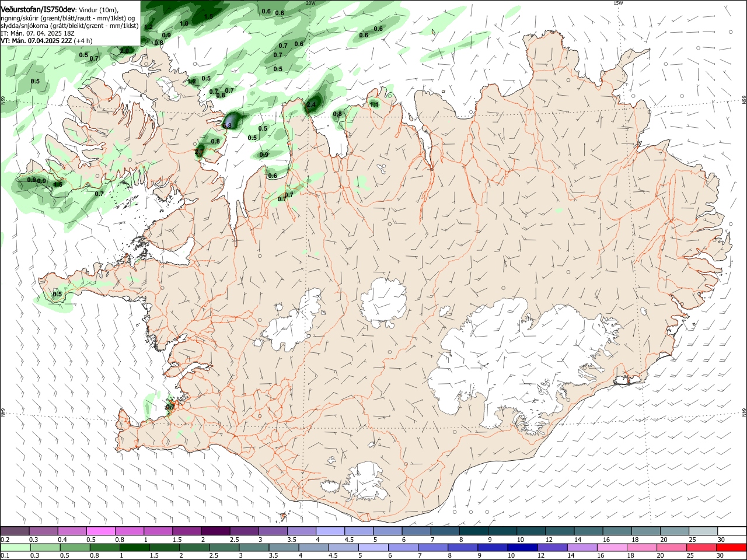Pick the pale green 0.1 swatch in the lower legend row
This screenshot has width=747, height=560.
pos(16,547)
